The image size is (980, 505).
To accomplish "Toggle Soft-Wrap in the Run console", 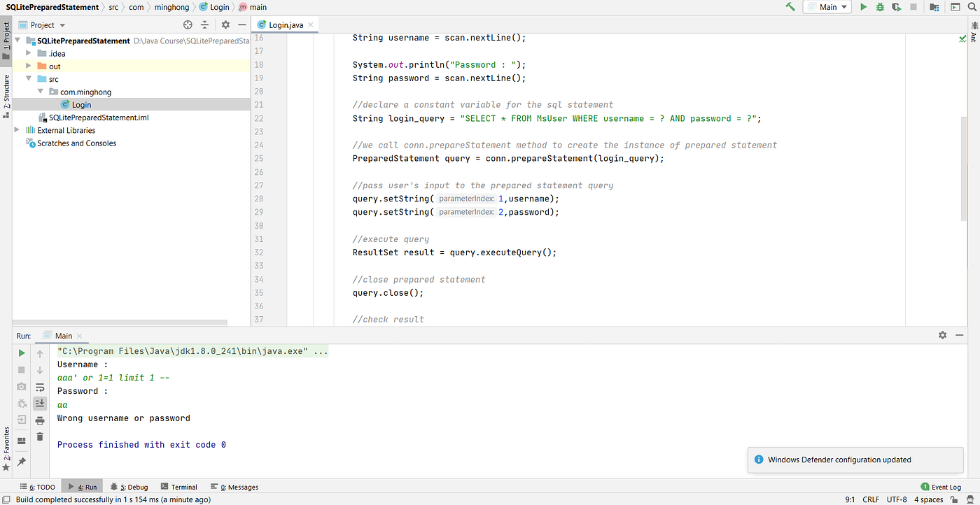I will click(x=40, y=387).
